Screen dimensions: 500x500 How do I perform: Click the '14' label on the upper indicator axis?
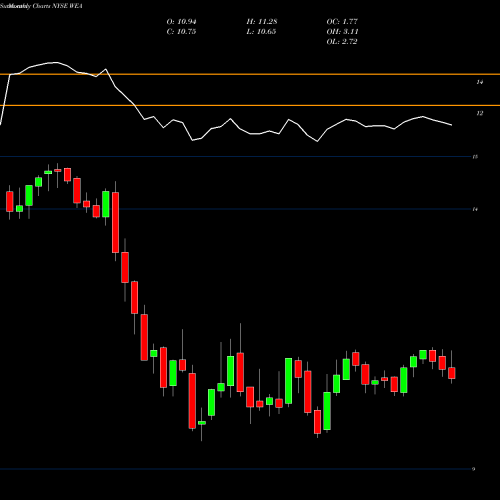pyautogui.click(x=479, y=82)
